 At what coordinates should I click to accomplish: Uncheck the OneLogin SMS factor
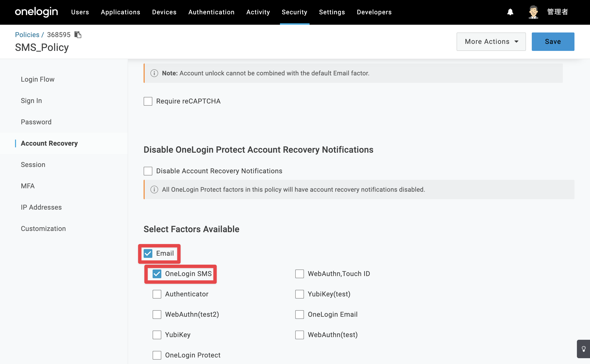(157, 274)
